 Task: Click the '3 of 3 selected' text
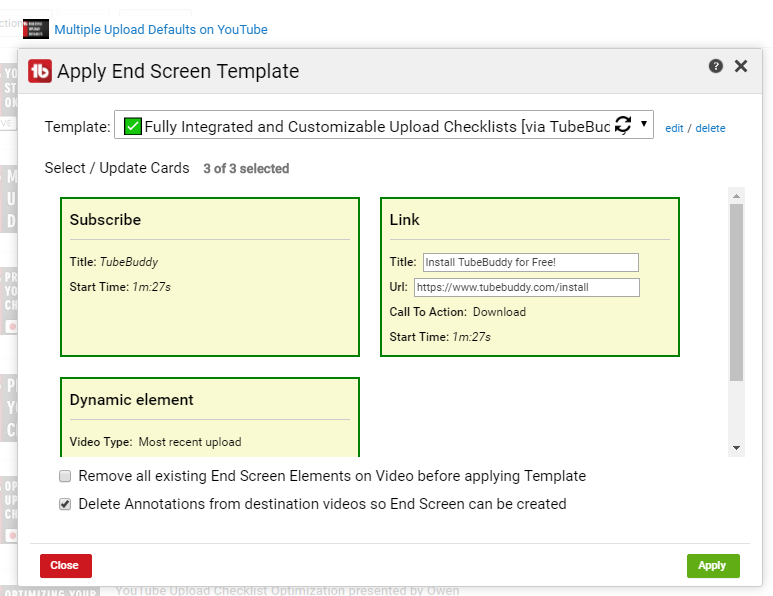246,169
